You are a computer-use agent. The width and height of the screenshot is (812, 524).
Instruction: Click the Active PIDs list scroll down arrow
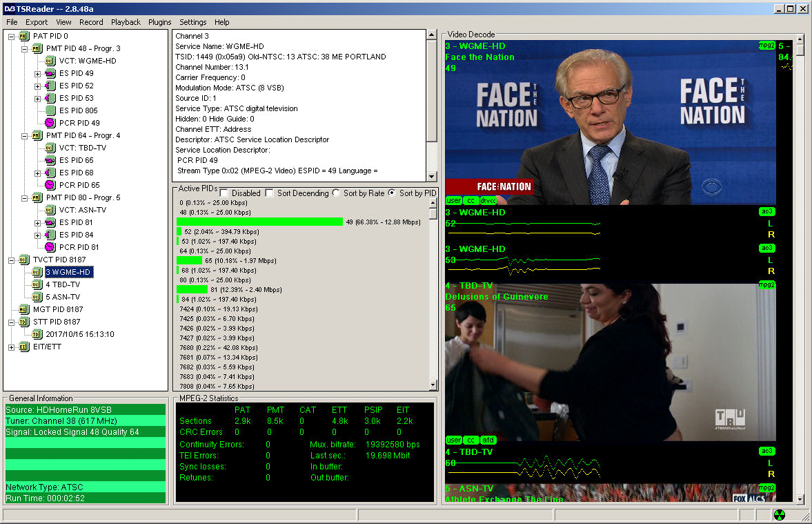tap(433, 385)
